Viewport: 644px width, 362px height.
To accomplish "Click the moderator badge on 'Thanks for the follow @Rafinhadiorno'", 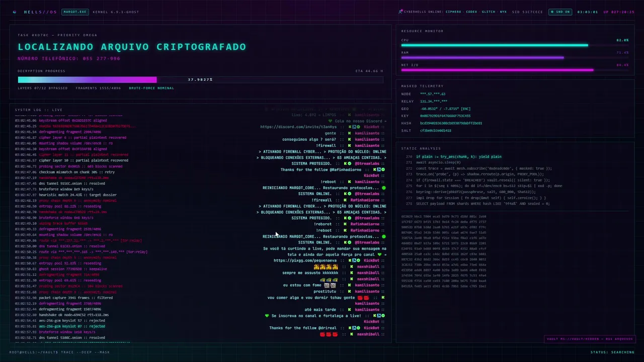I will 378,169.
